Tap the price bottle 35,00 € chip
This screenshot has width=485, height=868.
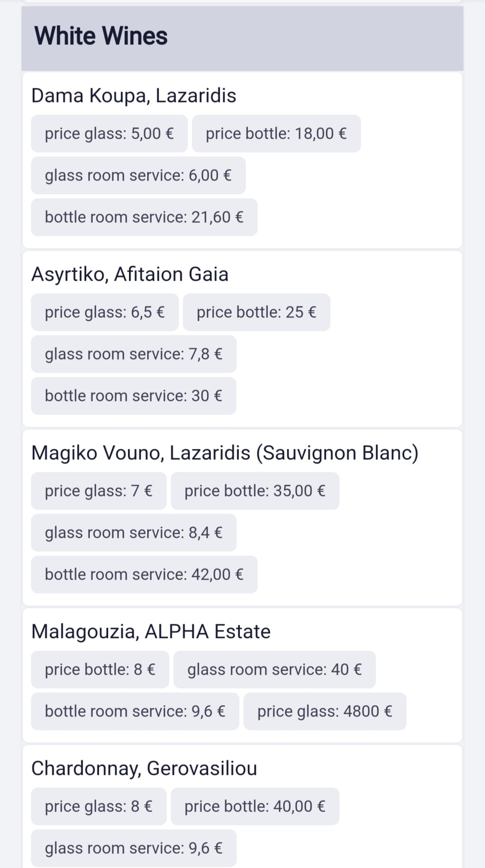coord(255,491)
